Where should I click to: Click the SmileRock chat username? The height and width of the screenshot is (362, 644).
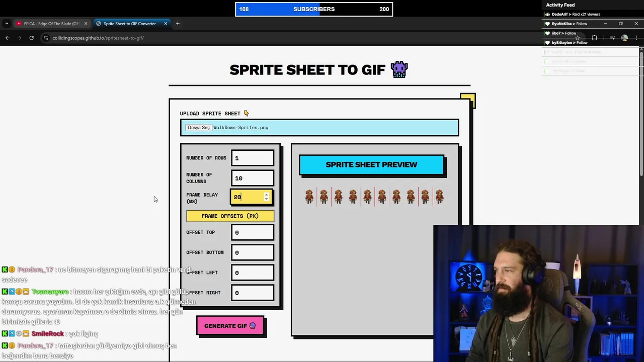48,334
